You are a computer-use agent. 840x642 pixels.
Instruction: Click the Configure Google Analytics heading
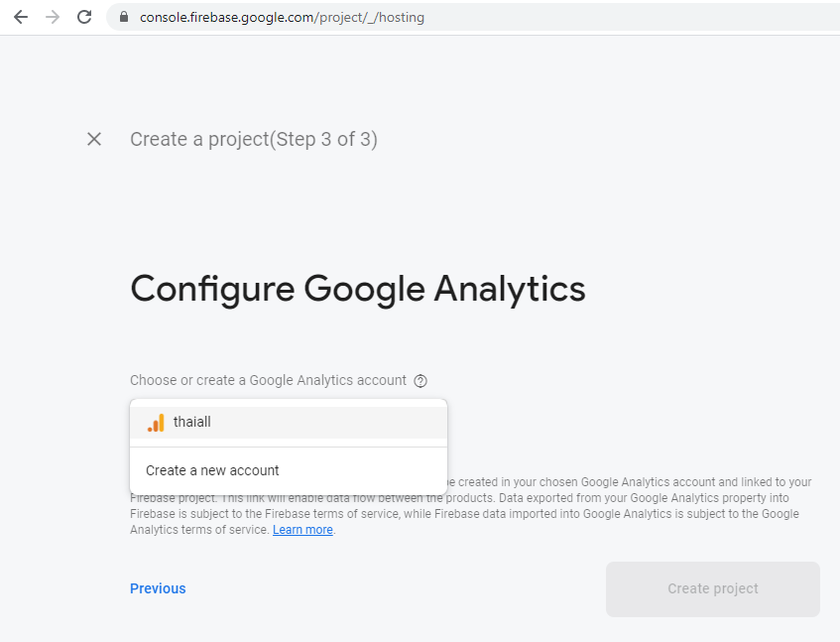pyautogui.click(x=357, y=289)
